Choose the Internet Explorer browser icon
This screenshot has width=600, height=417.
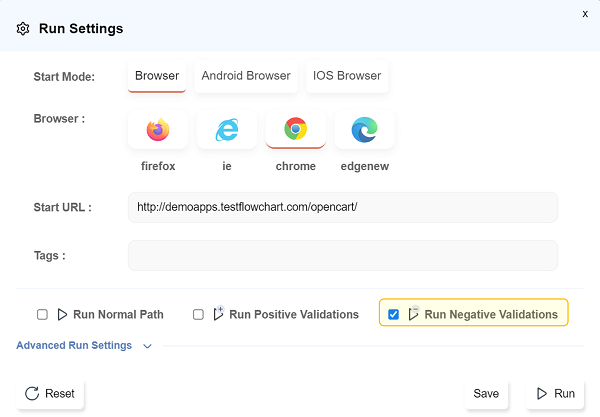[x=227, y=130]
